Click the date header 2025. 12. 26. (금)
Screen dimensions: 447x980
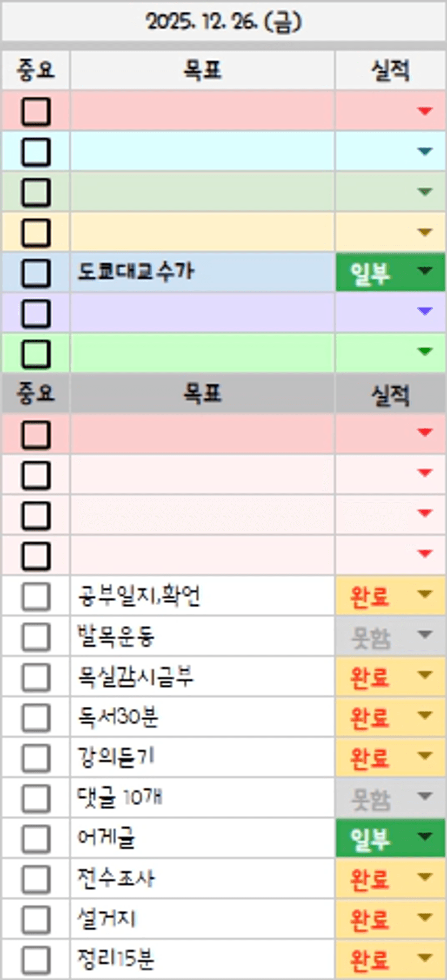point(223,22)
